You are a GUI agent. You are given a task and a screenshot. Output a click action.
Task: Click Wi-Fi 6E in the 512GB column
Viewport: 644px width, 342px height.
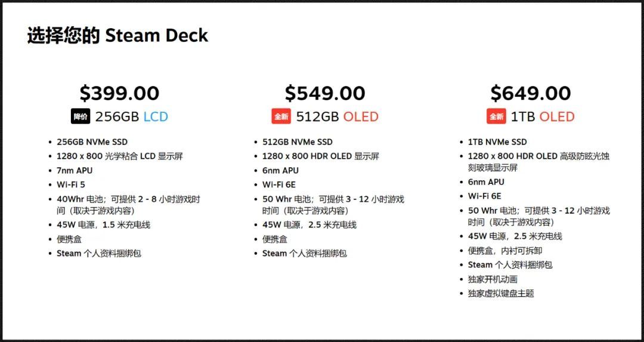click(280, 184)
